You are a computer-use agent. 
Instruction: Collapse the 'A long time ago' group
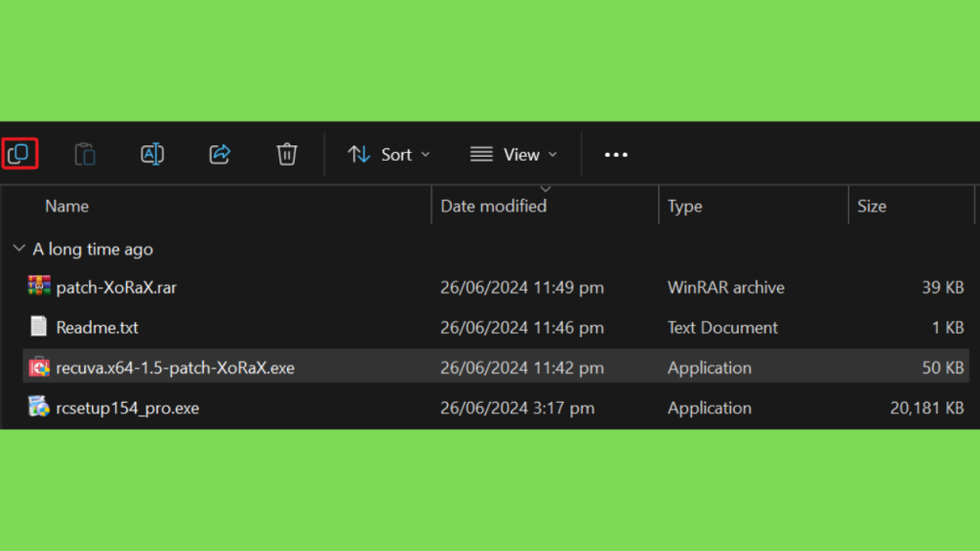pyautogui.click(x=19, y=249)
